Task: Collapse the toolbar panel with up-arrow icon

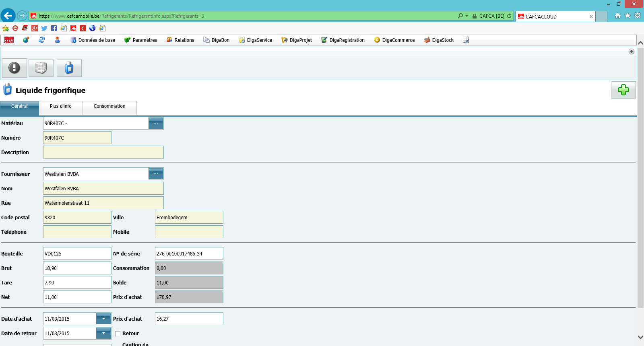Action: pyautogui.click(x=632, y=51)
